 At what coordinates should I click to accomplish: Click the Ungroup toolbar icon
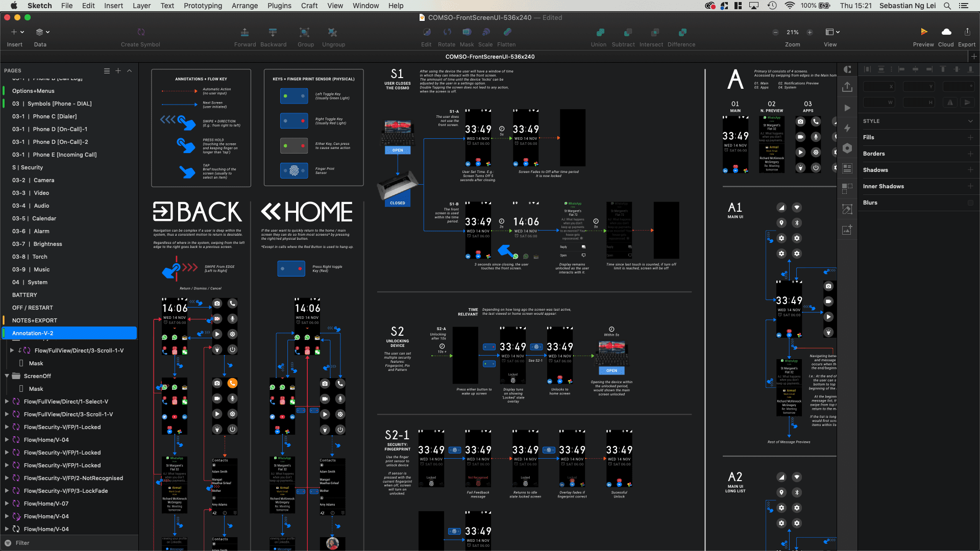click(333, 32)
